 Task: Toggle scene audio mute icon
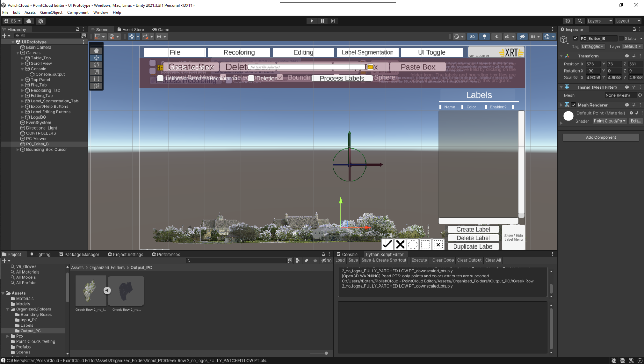(496, 37)
